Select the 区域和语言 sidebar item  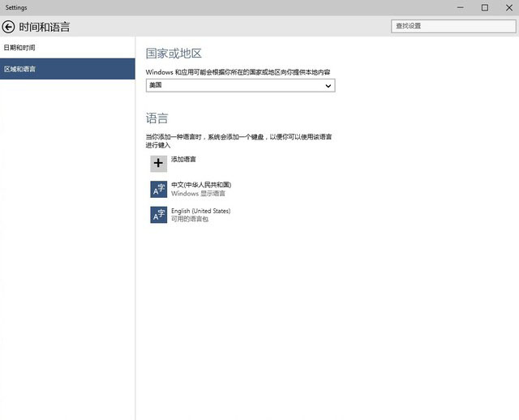(19, 69)
